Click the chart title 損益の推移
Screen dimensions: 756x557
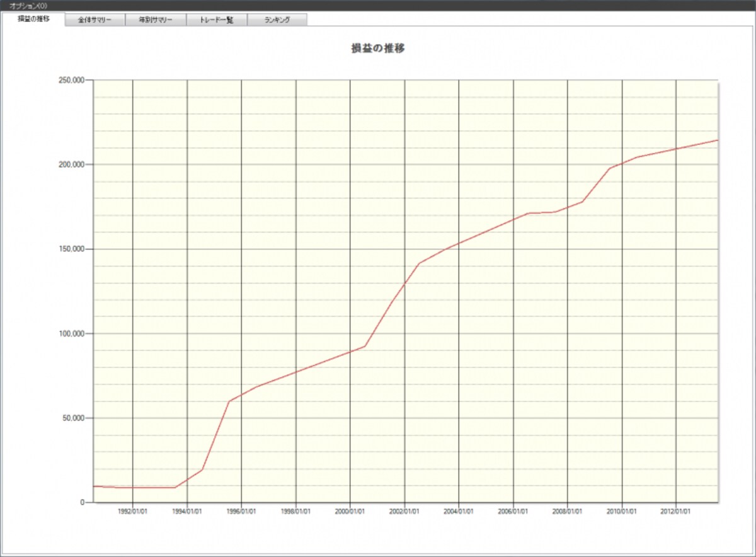pyautogui.click(x=378, y=49)
